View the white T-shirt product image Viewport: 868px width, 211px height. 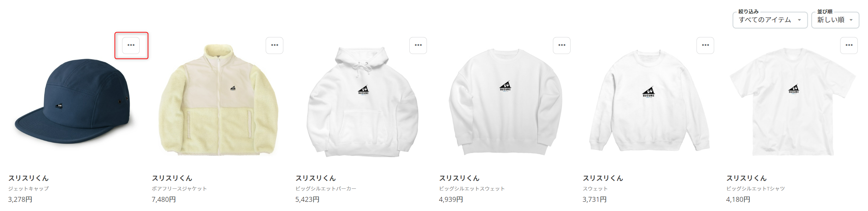click(793, 102)
